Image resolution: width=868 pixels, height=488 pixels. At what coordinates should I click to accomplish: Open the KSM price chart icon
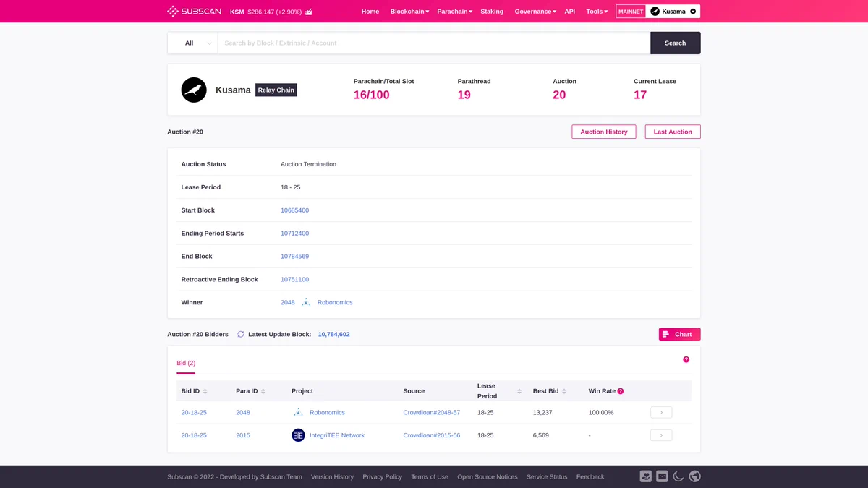click(x=309, y=12)
